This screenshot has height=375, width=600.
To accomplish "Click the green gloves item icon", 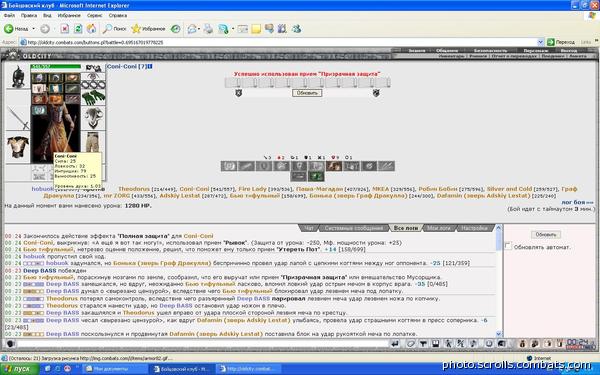I will pos(93,97).
